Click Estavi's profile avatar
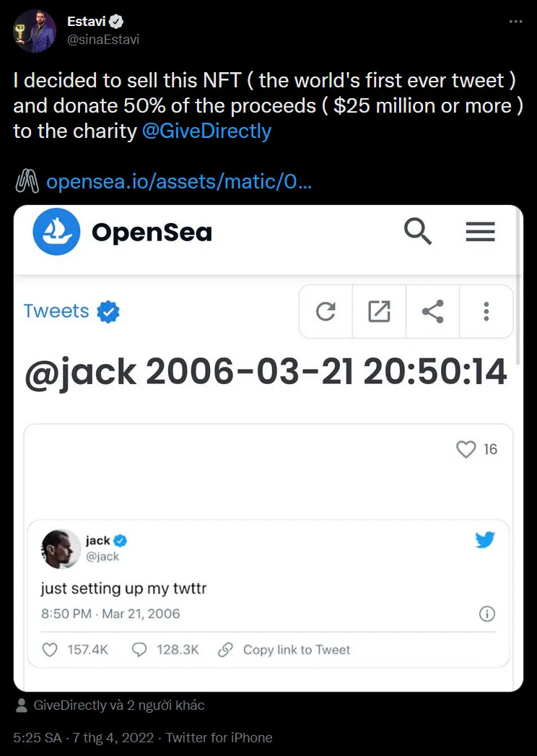This screenshot has height=756, width=537. click(34, 30)
